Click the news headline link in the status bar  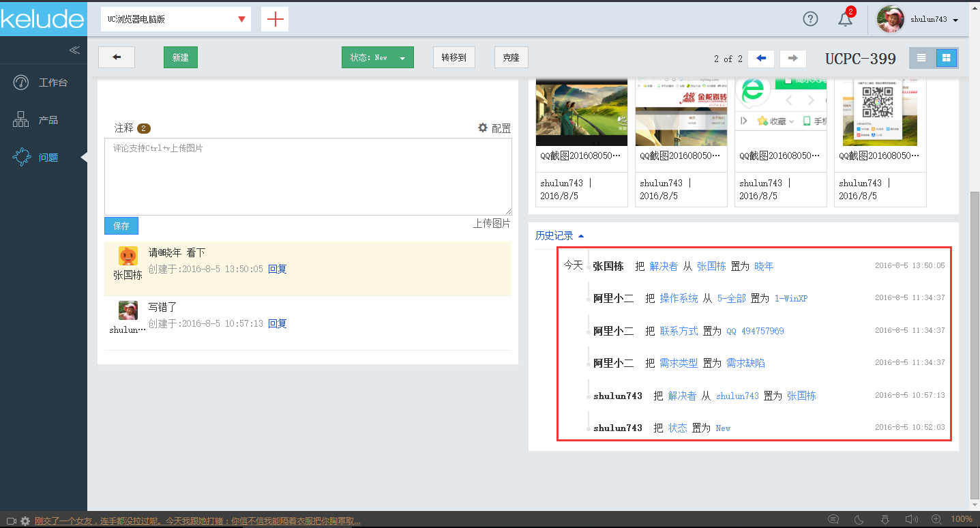click(197, 521)
